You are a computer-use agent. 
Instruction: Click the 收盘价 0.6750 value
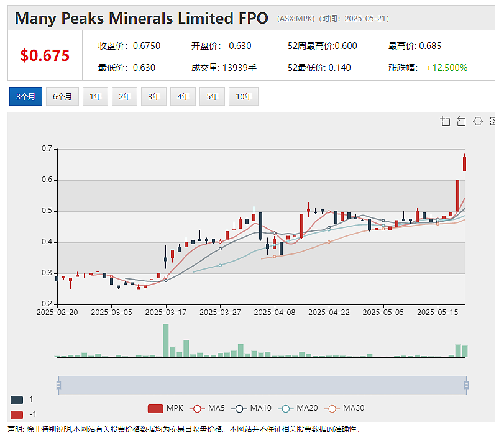pos(147,46)
